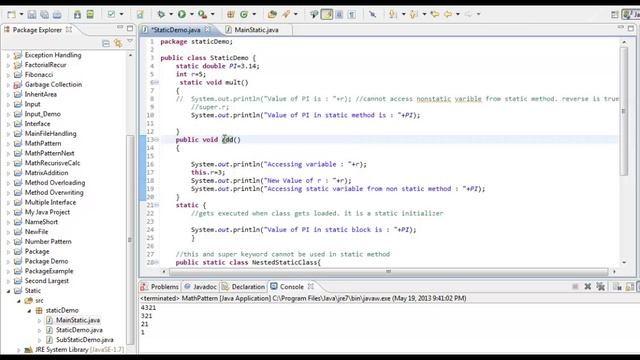Click the New Java Class icon
The height and width of the screenshot is (360, 640).
tap(244, 14)
